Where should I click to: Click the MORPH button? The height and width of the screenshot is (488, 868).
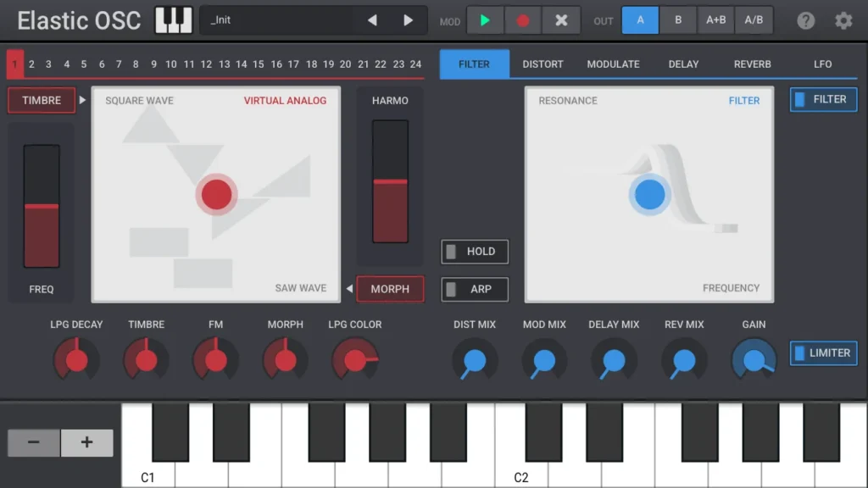[x=390, y=289]
